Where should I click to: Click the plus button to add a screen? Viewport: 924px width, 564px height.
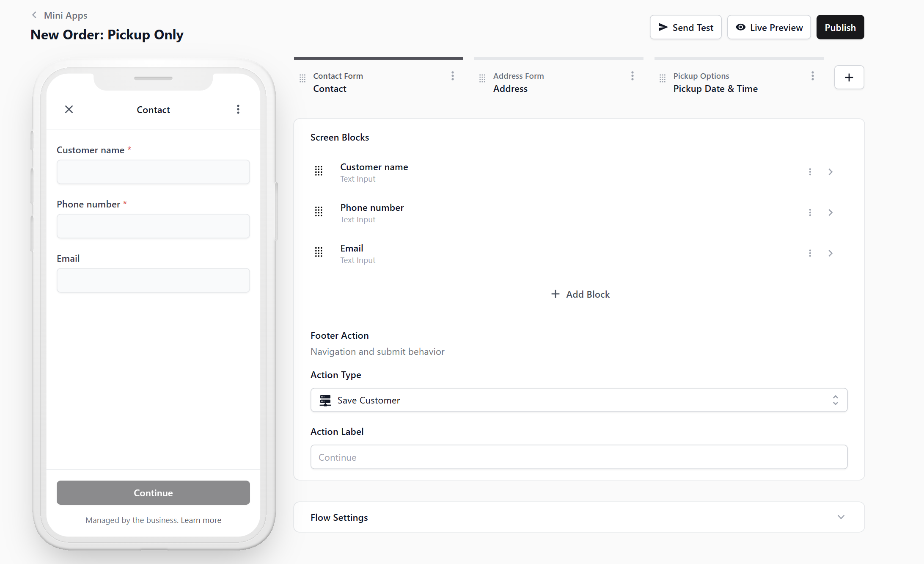(849, 77)
